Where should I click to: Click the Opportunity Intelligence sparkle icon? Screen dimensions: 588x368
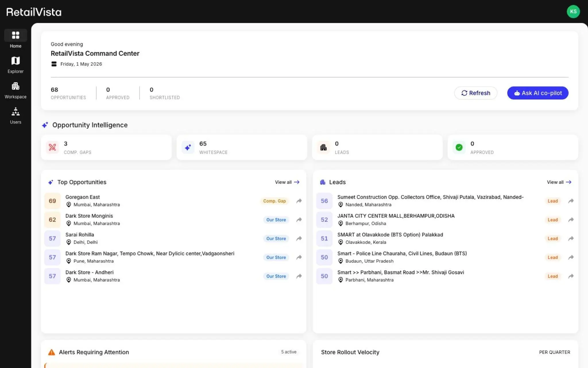tap(45, 125)
